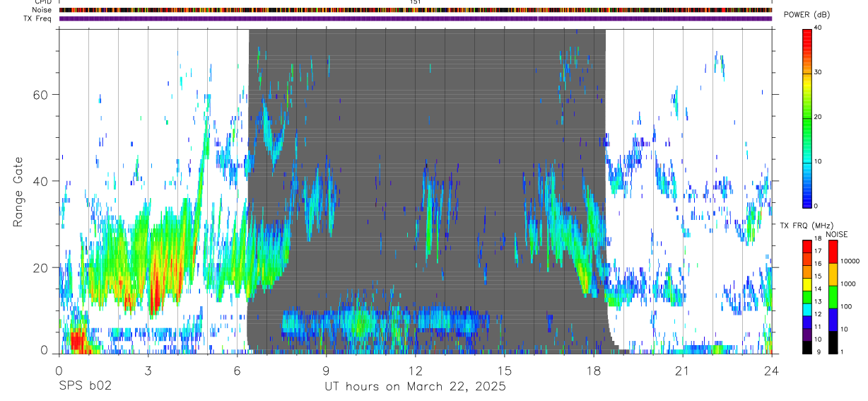868x401 pixels.
Task: Click the Noise strip label at top left
Action: [42, 10]
